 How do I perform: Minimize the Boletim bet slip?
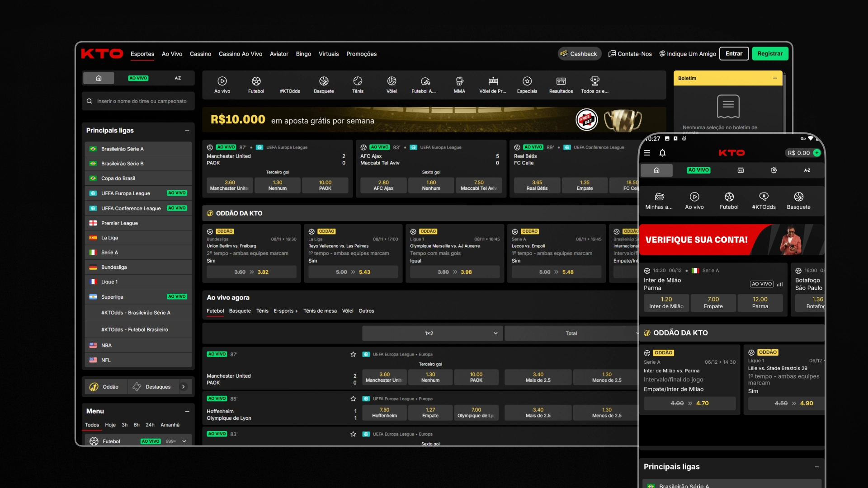[775, 78]
